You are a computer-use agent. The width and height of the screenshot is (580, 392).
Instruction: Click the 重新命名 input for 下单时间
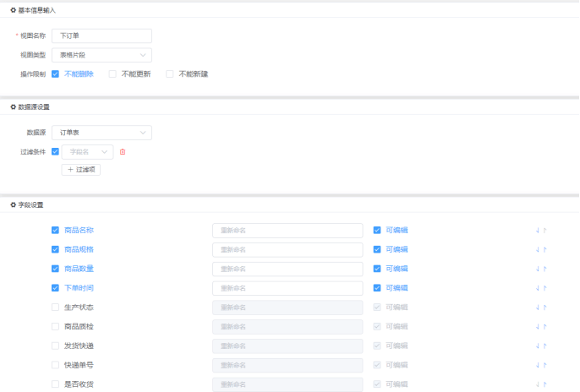click(287, 288)
